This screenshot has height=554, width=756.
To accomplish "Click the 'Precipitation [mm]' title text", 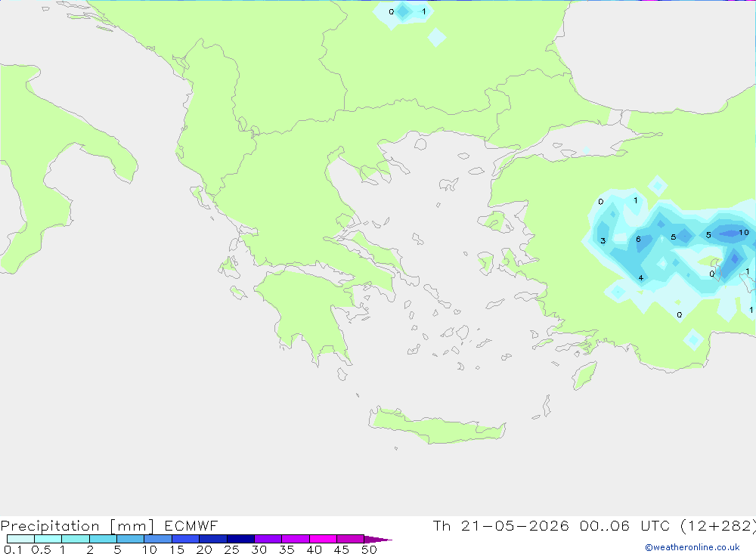I will click(x=77, y=525).
